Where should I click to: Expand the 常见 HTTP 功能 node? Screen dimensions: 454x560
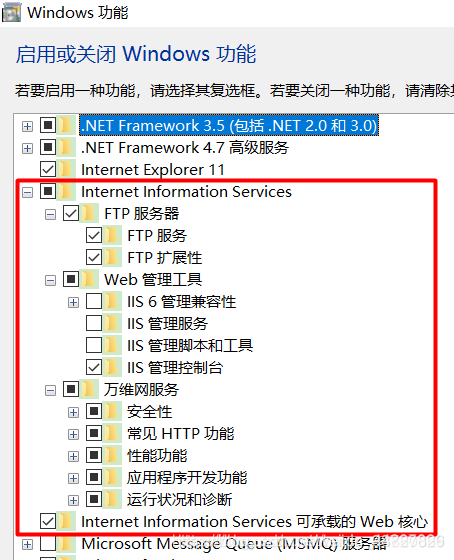tap(73, 434)
